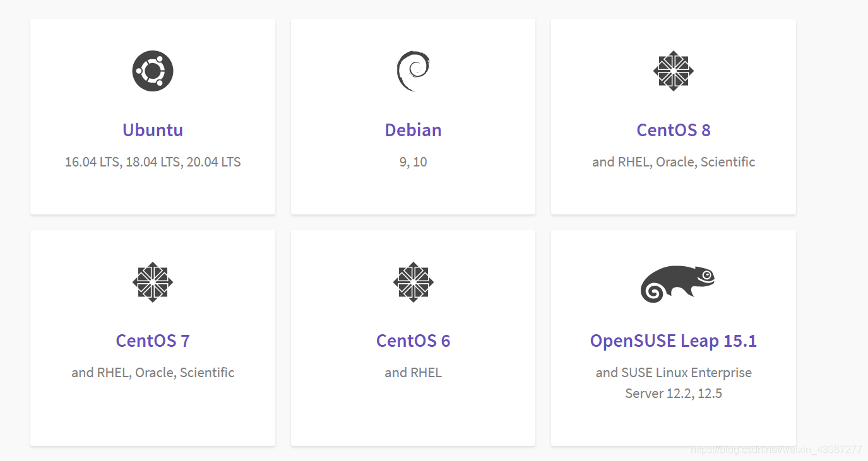Open the CentOS 6 link
868x461 pixels.
tap(413, 341)
